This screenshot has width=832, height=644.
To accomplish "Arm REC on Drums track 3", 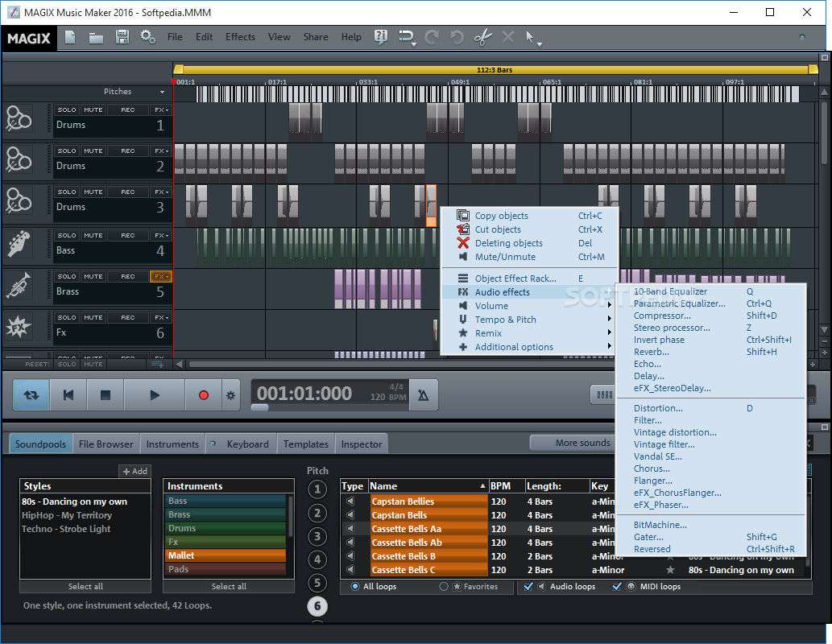I will click(x=128, y=192).
